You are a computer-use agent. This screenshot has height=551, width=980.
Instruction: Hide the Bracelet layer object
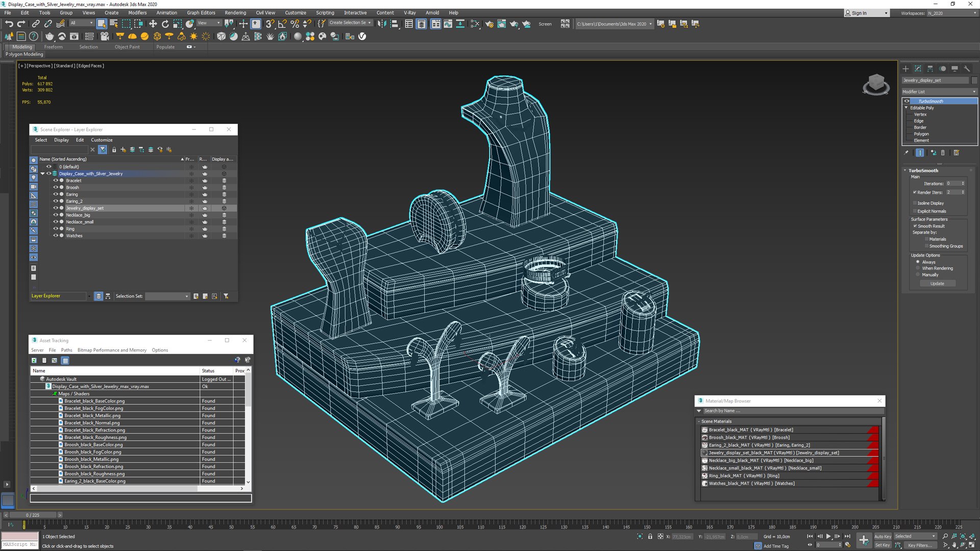point(56,181)
